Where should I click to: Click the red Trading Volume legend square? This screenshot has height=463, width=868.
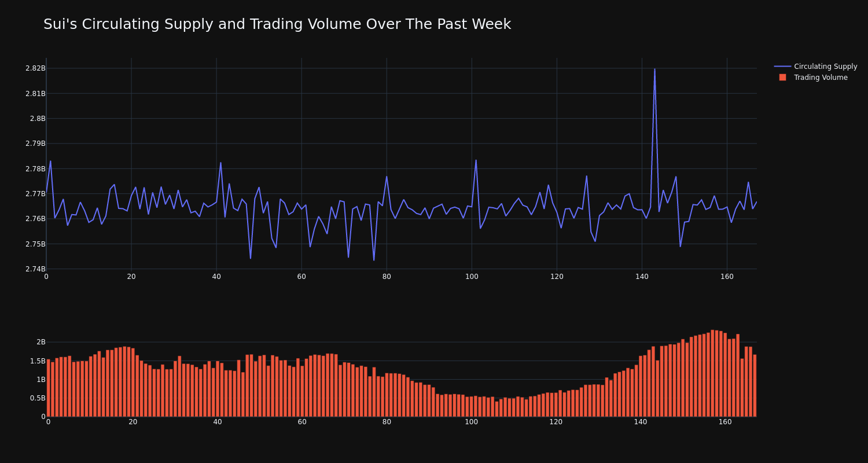782,78
